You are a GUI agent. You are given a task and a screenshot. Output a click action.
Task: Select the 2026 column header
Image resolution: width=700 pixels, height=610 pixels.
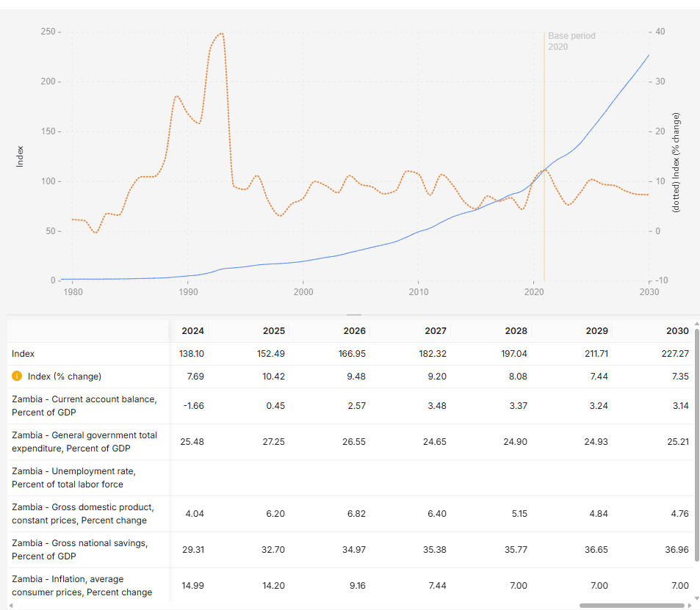coord(355,330)
